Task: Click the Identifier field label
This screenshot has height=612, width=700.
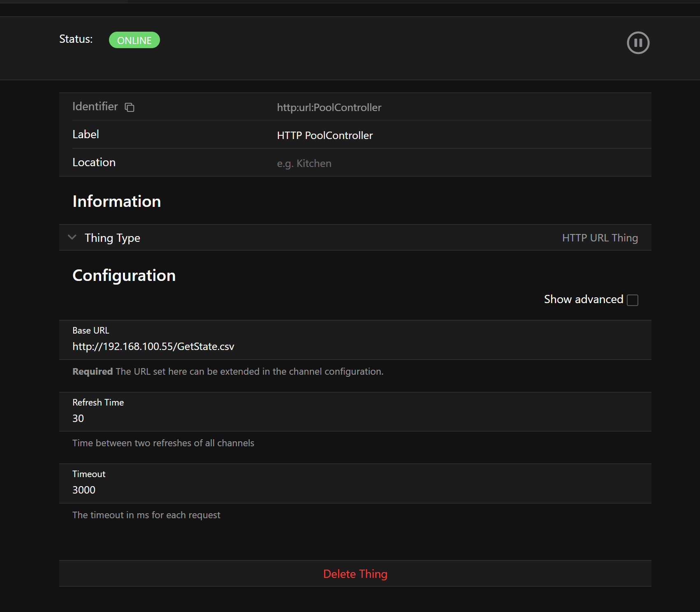Action: [x=95, y=107]
